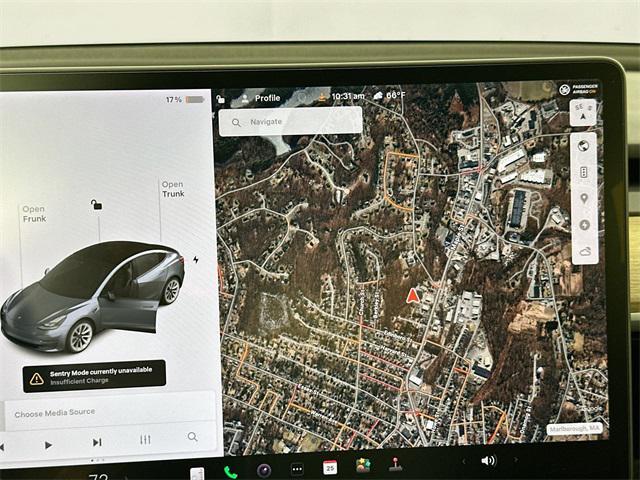Show charging stations on the map
The width and height of the screenshot is (640, 480).
point(584,225)
